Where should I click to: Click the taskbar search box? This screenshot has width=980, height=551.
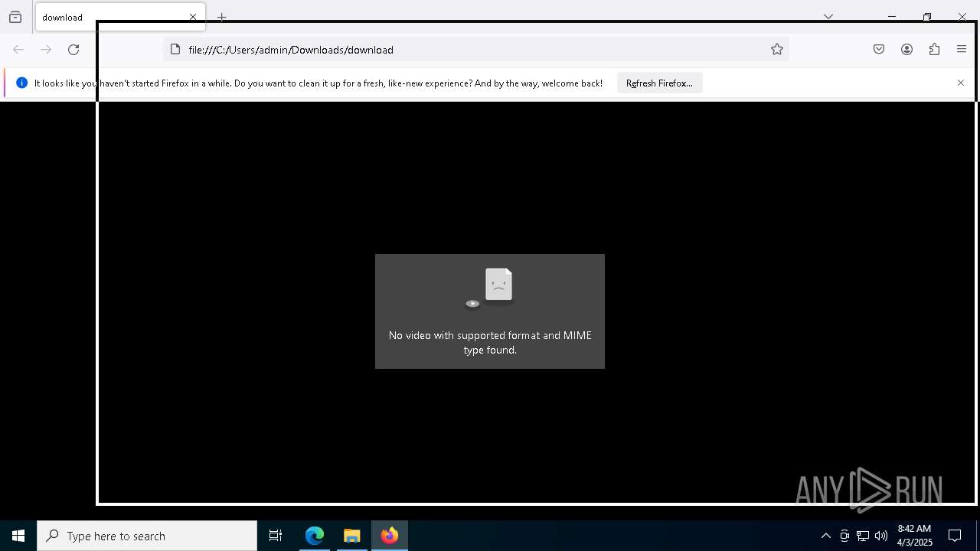tap(147, 536)
